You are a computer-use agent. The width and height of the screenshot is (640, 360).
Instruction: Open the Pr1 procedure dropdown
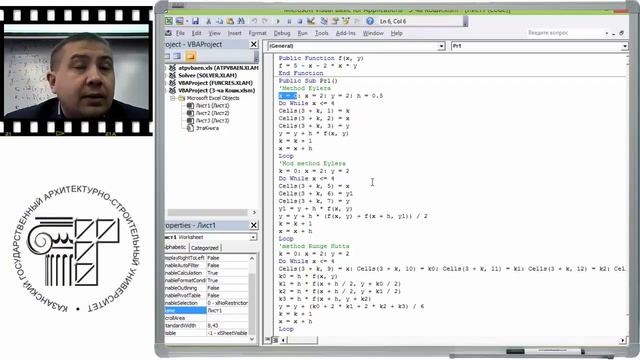[x=624, y=46]
